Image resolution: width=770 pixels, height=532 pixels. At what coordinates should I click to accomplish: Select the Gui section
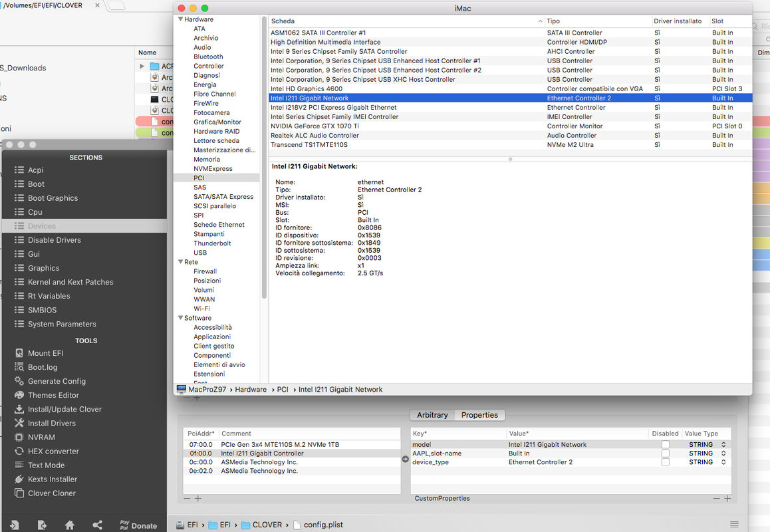pos(33,254)
